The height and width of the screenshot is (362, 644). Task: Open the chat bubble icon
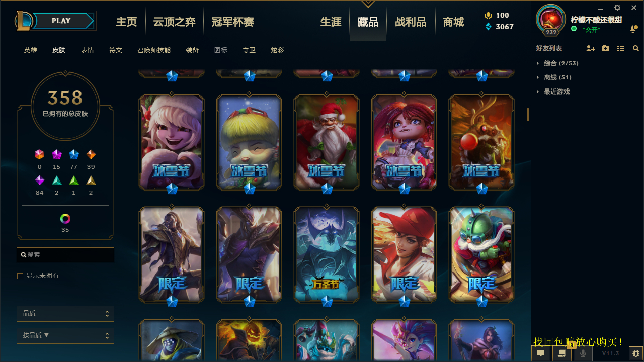[541, 353]
